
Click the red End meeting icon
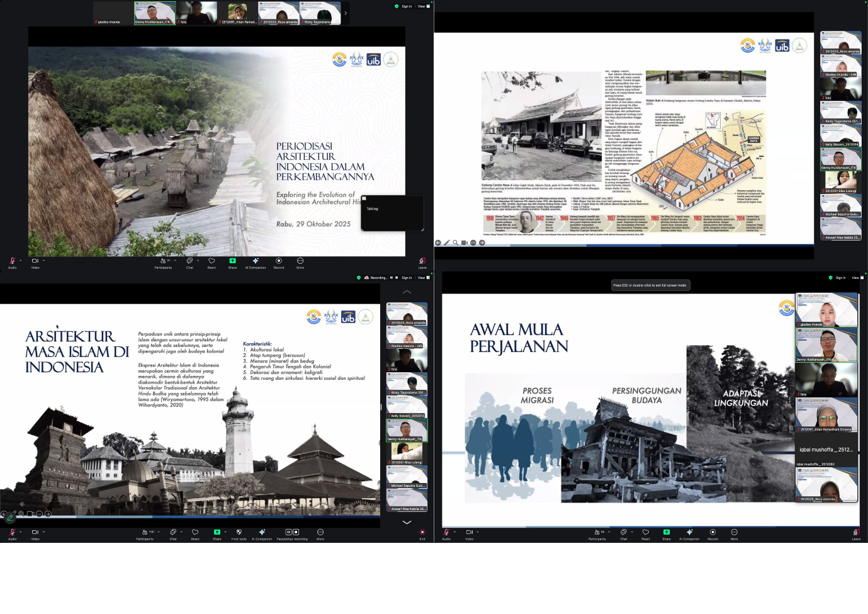pyautogui.click(x=422, y=532)
